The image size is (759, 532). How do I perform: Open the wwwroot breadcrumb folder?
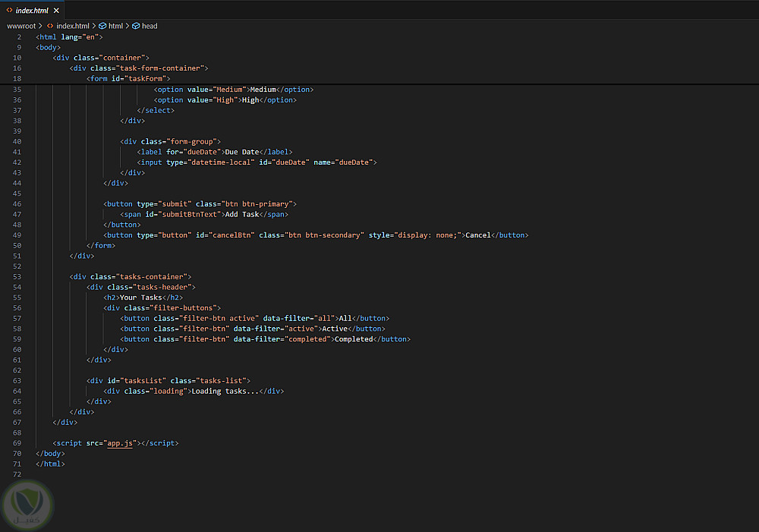click(x=20, y=26)
